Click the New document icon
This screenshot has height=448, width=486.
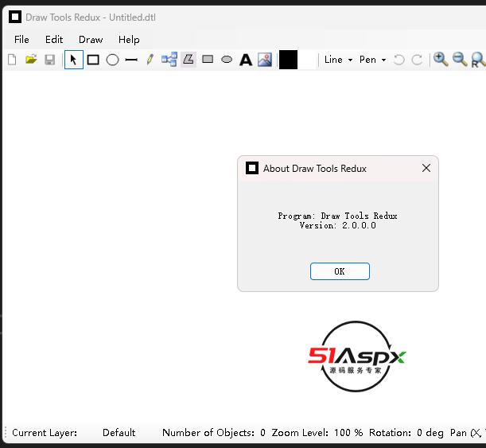pyautogui.click(x=12, y=60)
